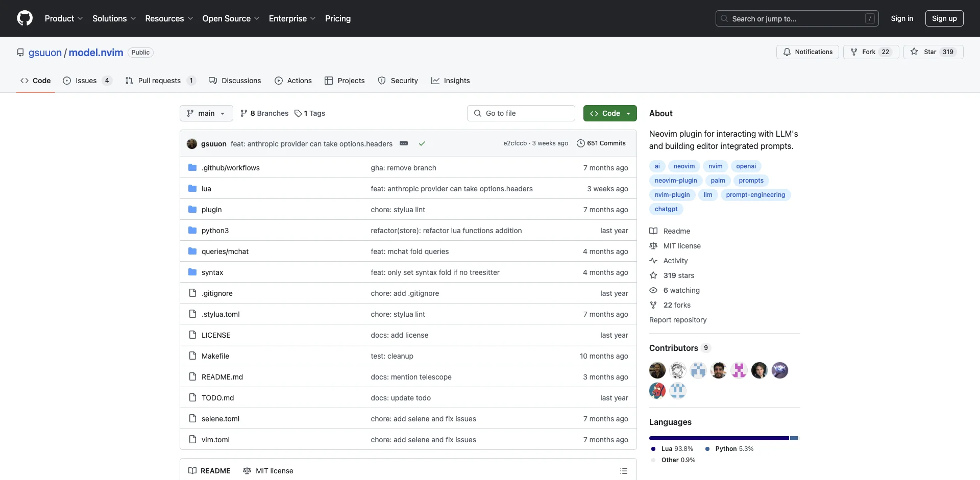This screenshot has height=480, width=980.
Task: Click the GitHub logo icon
Action: 24,18
